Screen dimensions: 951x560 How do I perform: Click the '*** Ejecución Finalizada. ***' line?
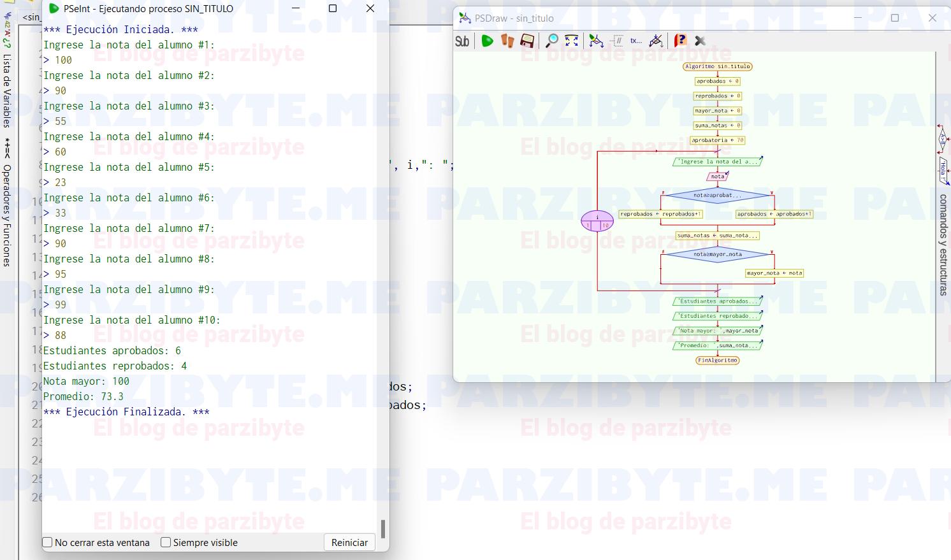[126, 412]
